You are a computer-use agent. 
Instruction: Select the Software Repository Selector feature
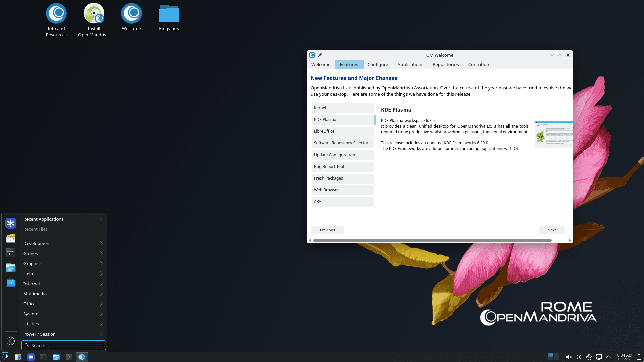click(343, 143)
